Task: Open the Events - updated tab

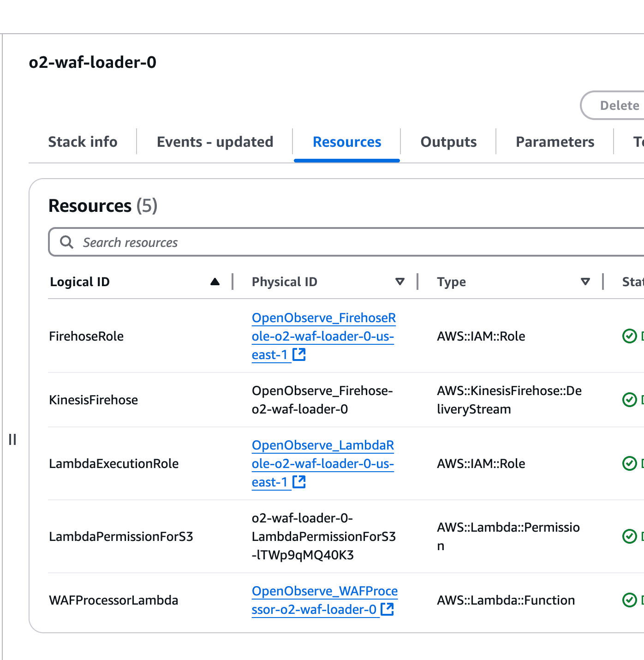Action: [215, 142]
